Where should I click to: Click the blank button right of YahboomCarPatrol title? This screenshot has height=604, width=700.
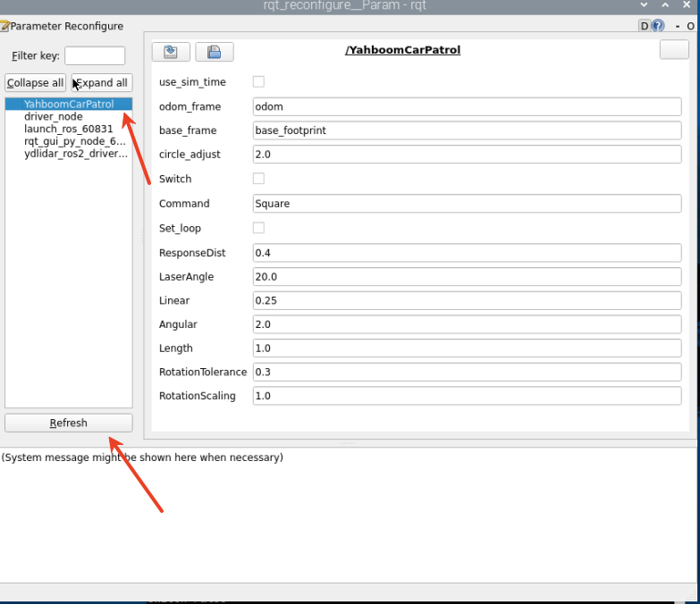click(x=673, y=50)
